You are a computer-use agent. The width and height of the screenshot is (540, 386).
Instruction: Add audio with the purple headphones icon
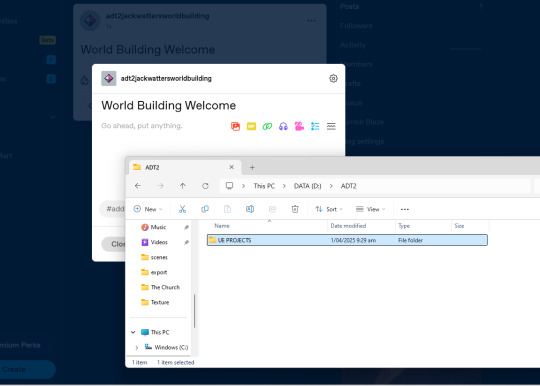coord(283,126)
